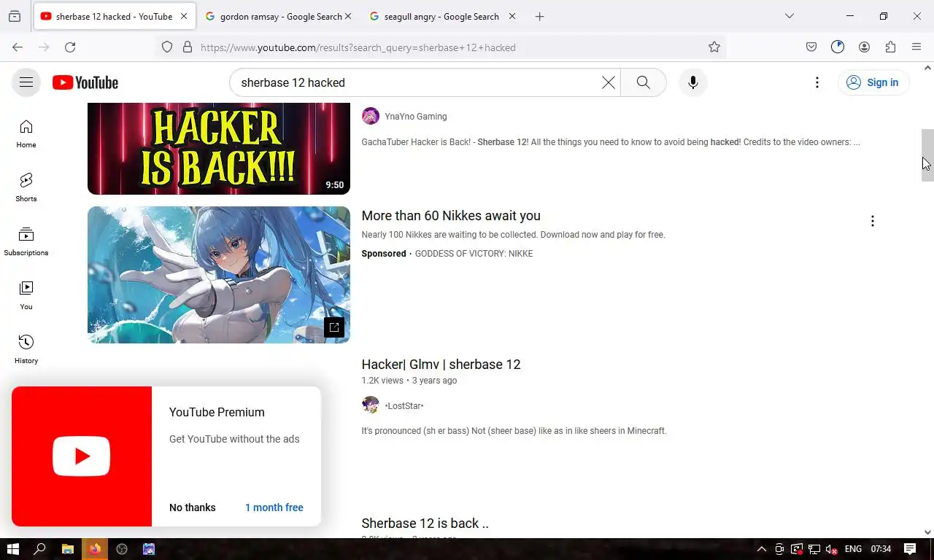This screenshot has height=560, width=934.
Task: Open the YouTube hamburger guide menu
Action: point(26,82)
